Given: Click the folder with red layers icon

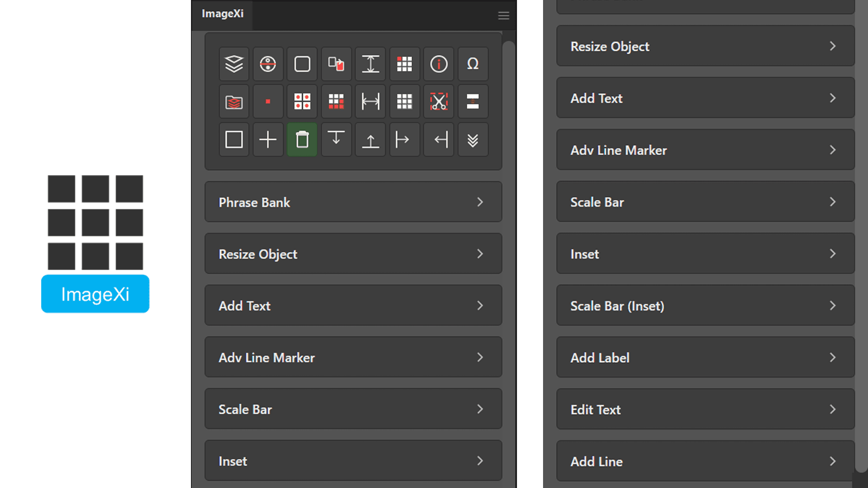Looking at the screenshot, I should click(234, 101).
